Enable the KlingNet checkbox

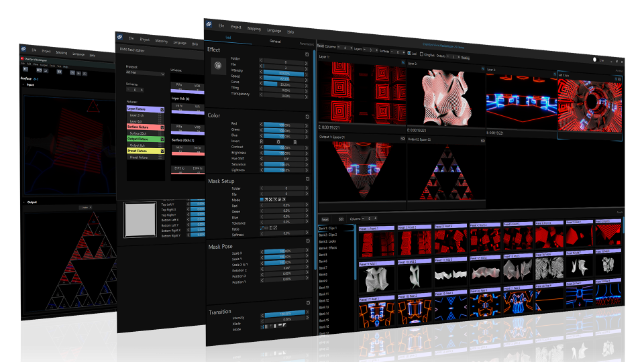[x=422, y=54]
